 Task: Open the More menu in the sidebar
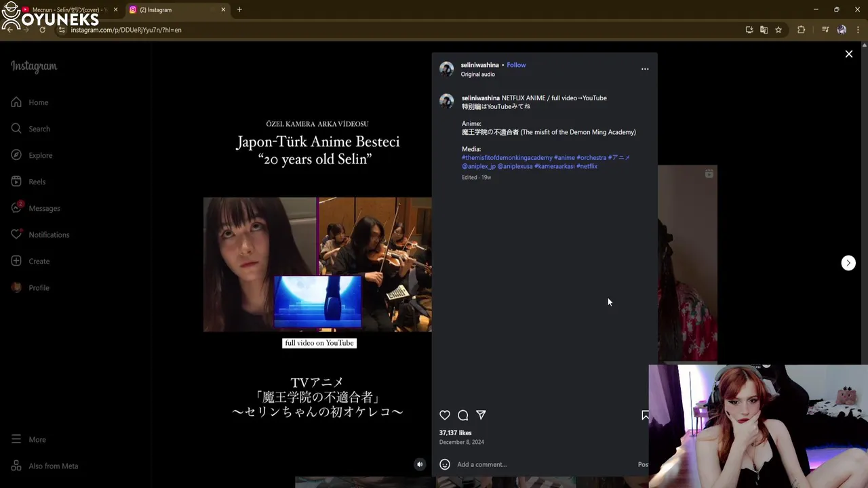(x=28, y=439)
